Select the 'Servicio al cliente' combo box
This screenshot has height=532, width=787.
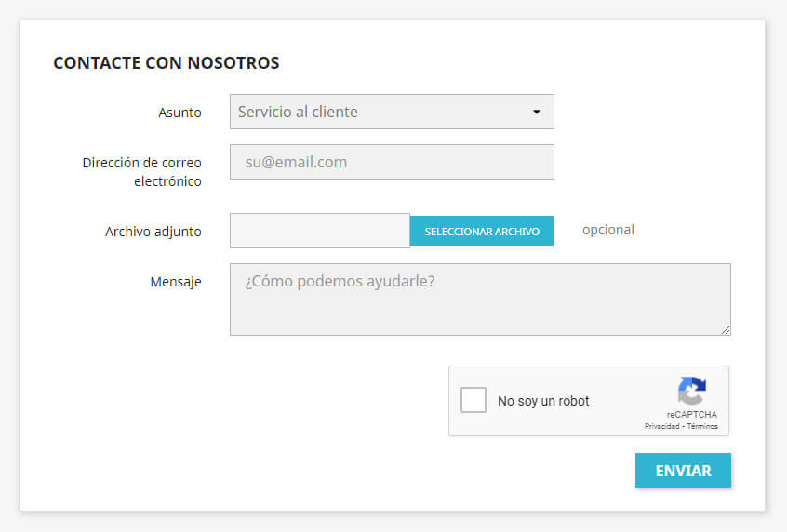coord(392,112)
